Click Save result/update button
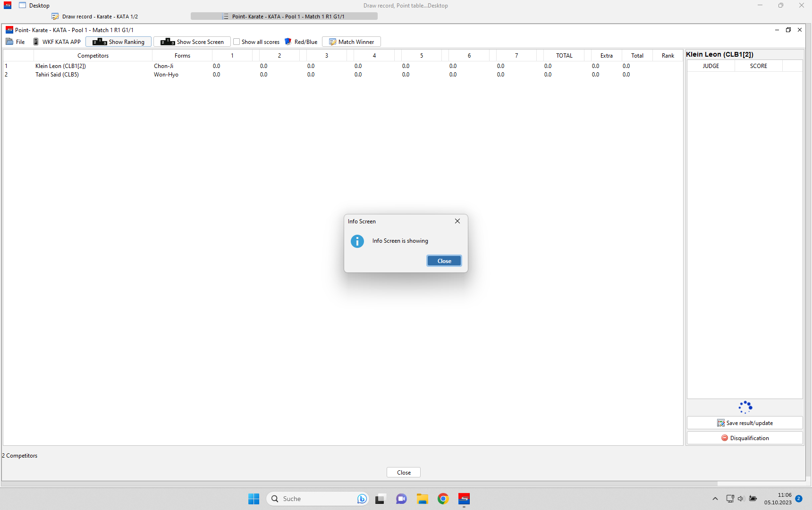Screen dimensions: 812x510 click(745, 423)
